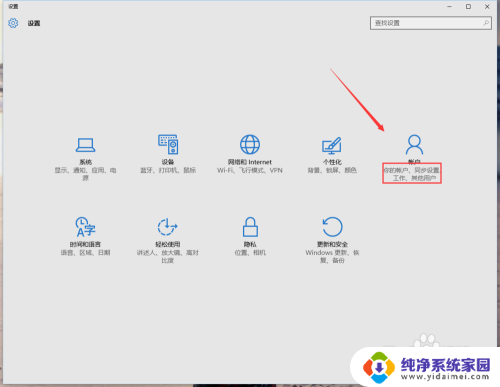
Task: Click the 语音、区域、日期 description
Action: click(x=85, y=253)
